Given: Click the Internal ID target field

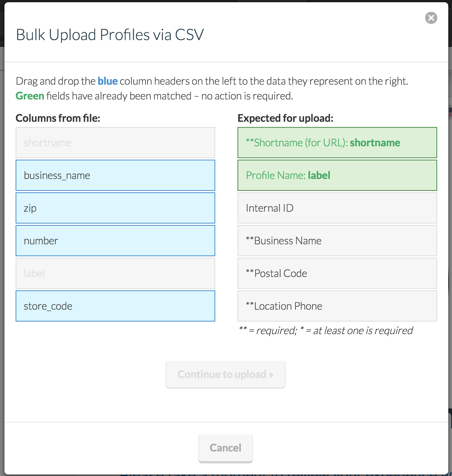Looking at the screenshot, I should [x=337, y=208].
